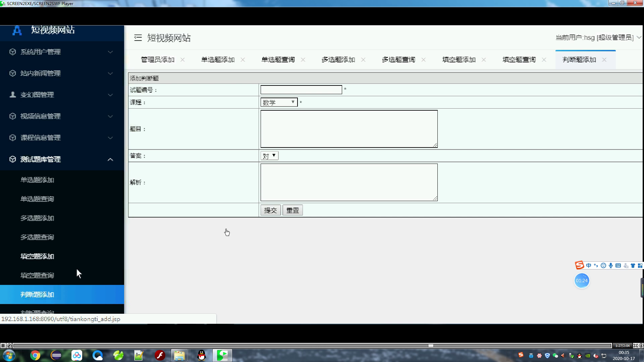The width and height of the screenshot is (644, 362).
Task: Click the 提交 submit button
Action: click(270, 210)
